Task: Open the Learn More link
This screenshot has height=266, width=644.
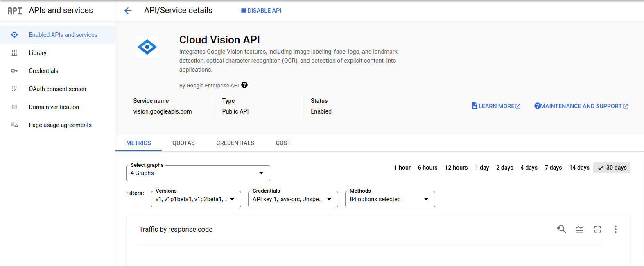Action: [x=496, y=106]
